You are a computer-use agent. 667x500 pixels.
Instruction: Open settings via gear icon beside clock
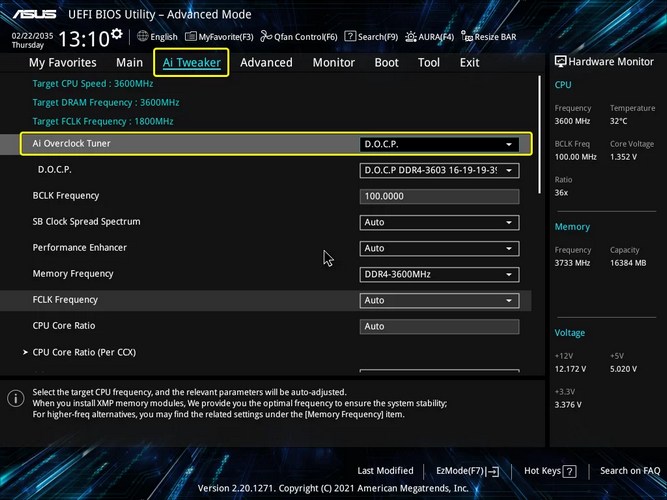(117, 34)
